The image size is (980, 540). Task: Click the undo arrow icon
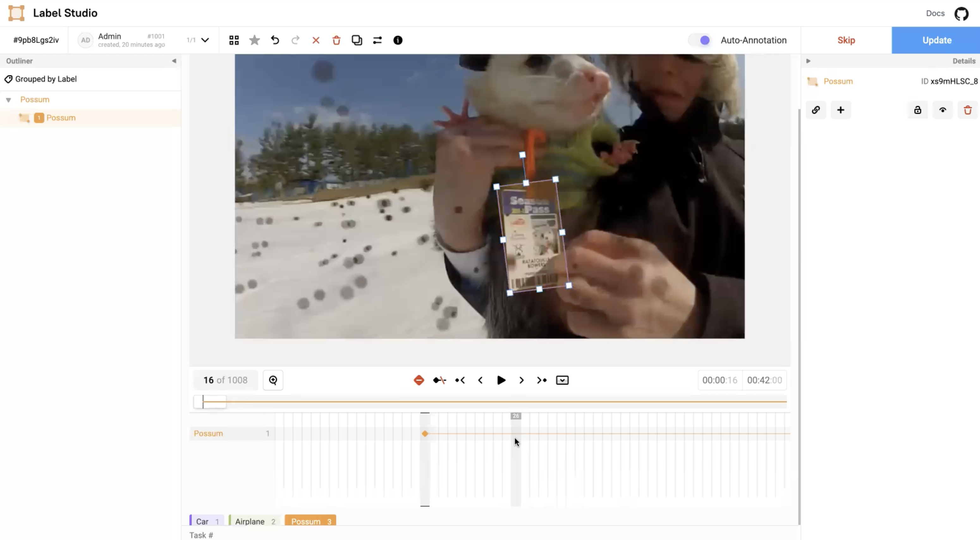[x=275, y=40]
